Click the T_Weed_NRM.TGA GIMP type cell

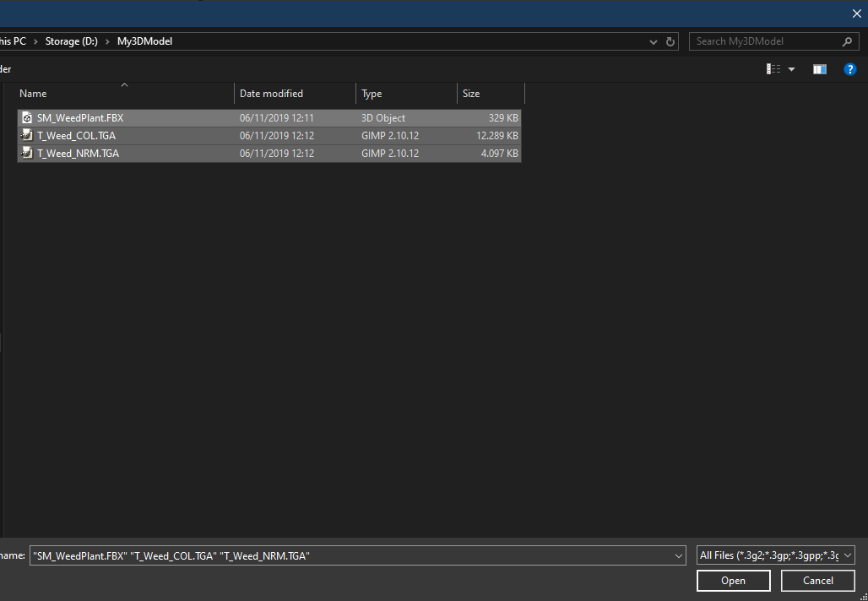tap(390, 154)
